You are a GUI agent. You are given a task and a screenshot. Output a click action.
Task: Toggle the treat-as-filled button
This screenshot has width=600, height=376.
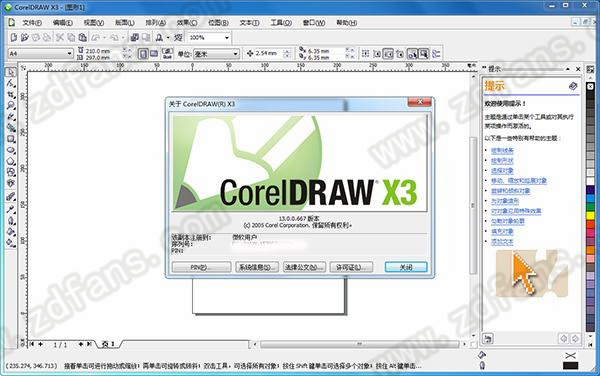coord(424,54)
